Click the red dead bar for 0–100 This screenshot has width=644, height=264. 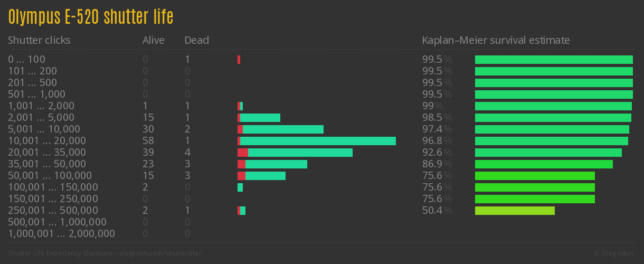click(x=239, y=60)
